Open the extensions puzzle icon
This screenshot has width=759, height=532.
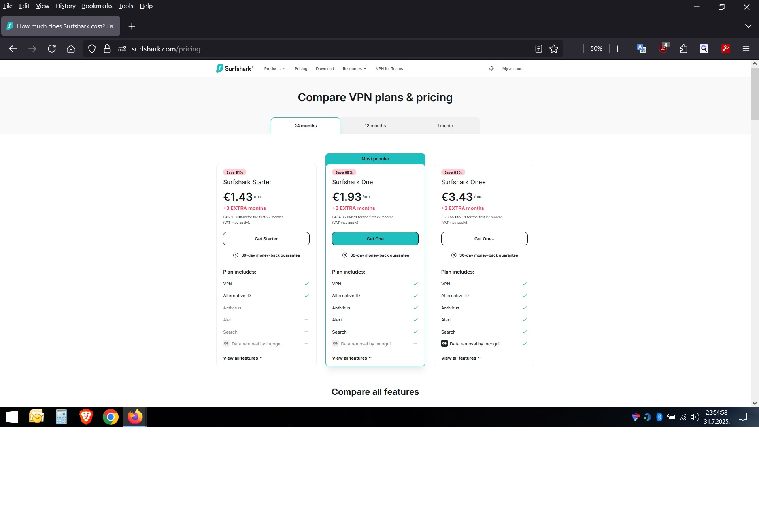(x=683, y=49)
